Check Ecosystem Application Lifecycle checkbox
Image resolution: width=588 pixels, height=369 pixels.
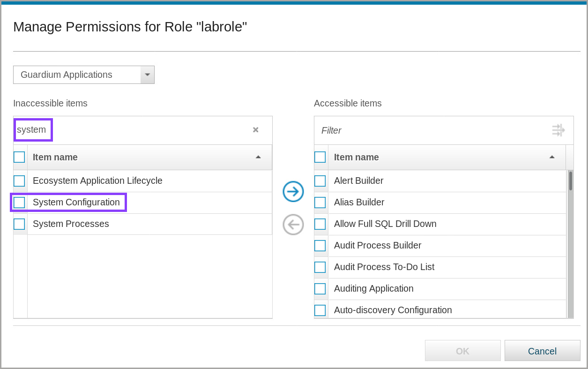(19, 181)
